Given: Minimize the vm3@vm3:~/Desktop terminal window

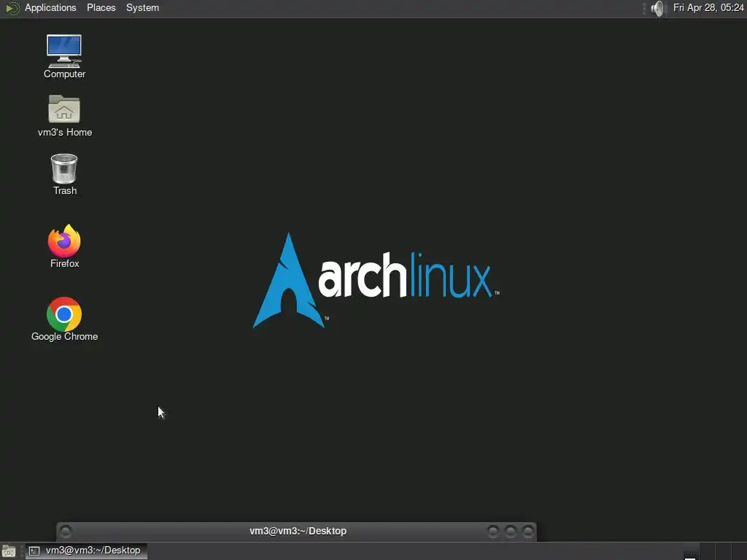Looking at the screenshot, I should point(493,531).
